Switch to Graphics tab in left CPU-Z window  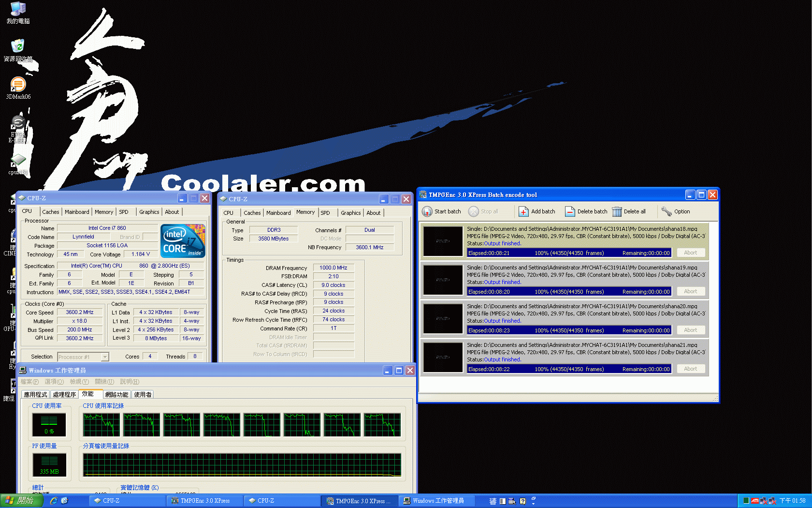tap(149, 212)
